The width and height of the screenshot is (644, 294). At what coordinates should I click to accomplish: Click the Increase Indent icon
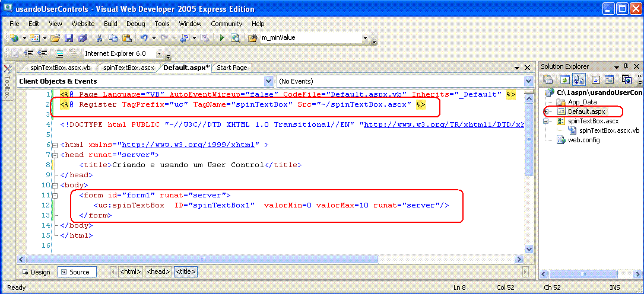(x=42, y=53)
